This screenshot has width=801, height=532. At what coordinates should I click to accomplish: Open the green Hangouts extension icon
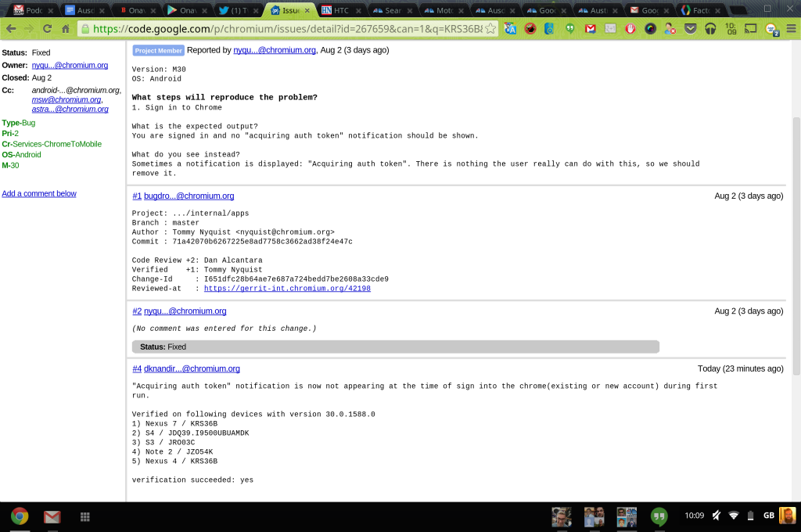569,29
